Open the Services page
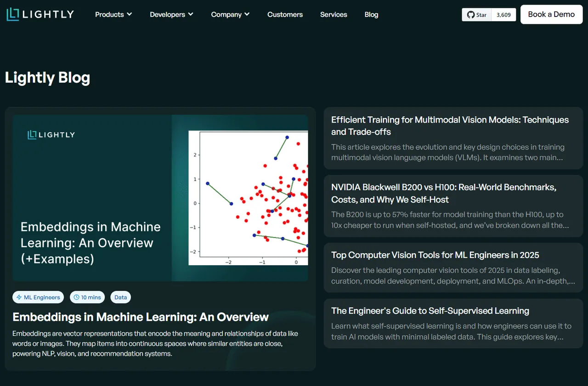The image size is (588, 386). tap(334, 14)
